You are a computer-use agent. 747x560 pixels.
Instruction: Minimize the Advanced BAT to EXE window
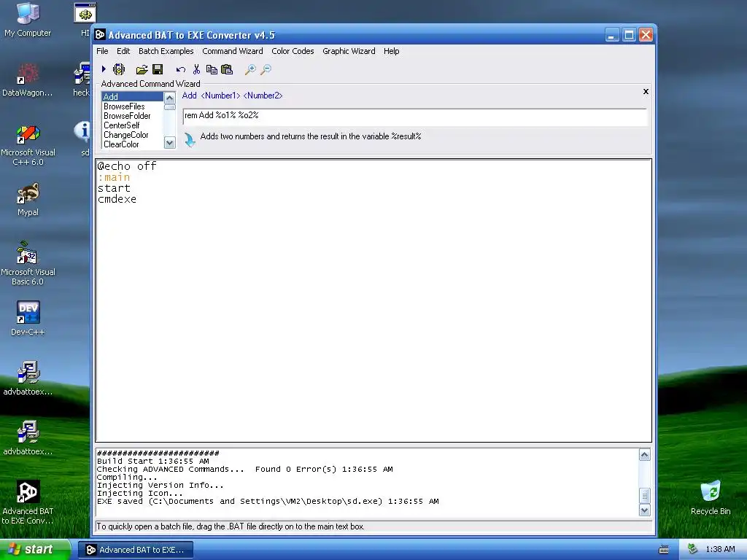(x=612, y=35)
